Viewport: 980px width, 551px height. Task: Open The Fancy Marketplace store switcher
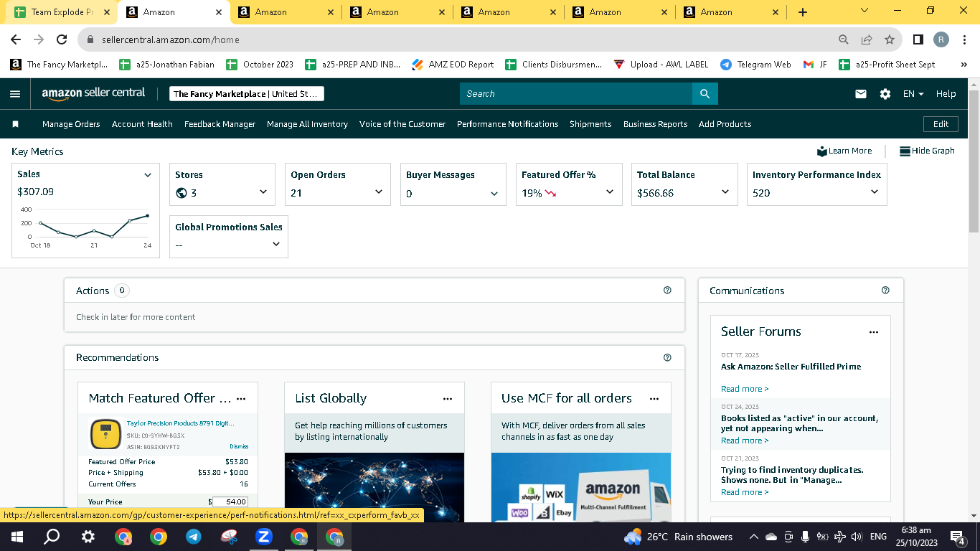coord(247,94)
